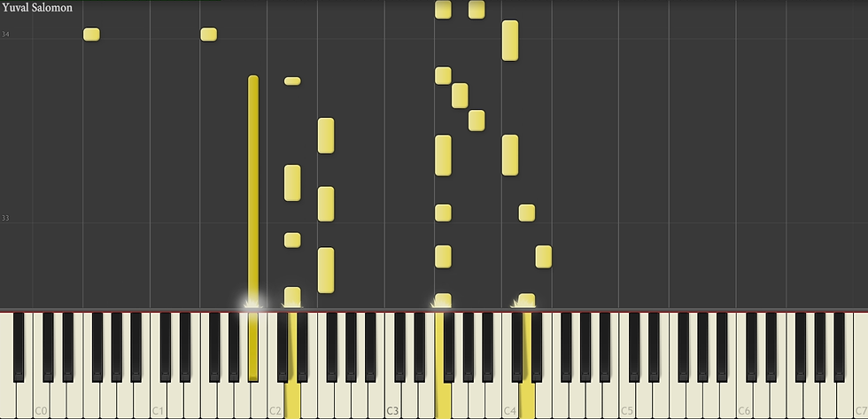Screen dimensions: 868x419
Task: Click the Yuval Salomon title text
Action: 37,8
